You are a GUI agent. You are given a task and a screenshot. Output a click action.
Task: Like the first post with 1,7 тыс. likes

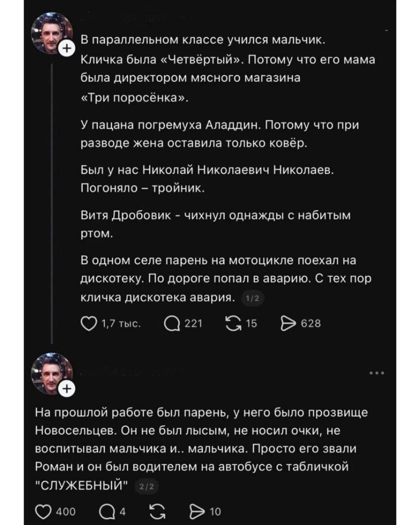(x=88, y=323)
